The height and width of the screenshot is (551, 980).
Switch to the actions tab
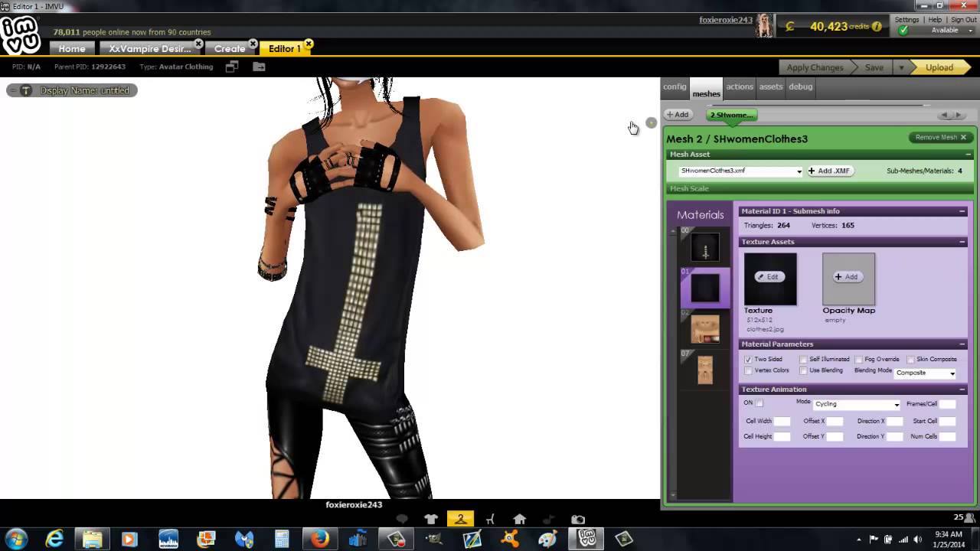pyautogui.click(x=740, y=87)
